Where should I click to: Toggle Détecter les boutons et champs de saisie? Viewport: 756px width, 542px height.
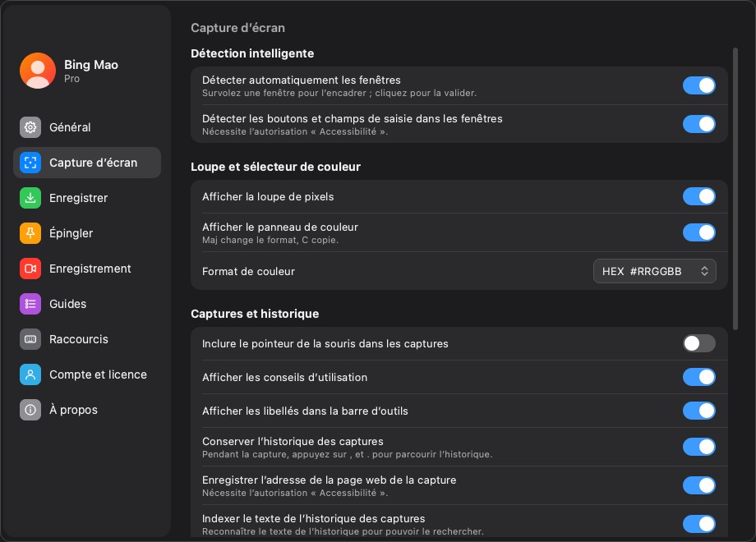(x=699, y=124)
